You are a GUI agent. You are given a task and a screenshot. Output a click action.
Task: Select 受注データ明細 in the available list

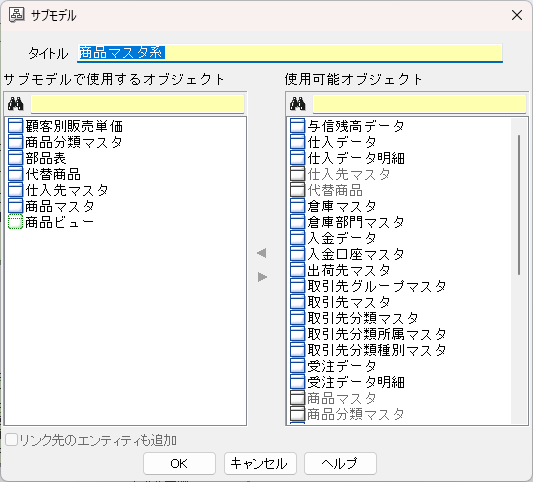coord(356,382)
